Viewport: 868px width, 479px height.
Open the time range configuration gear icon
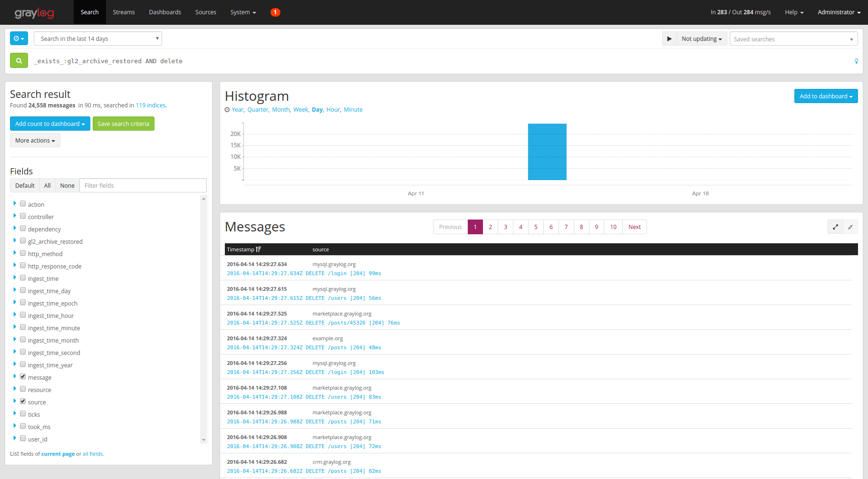point(19,38)
